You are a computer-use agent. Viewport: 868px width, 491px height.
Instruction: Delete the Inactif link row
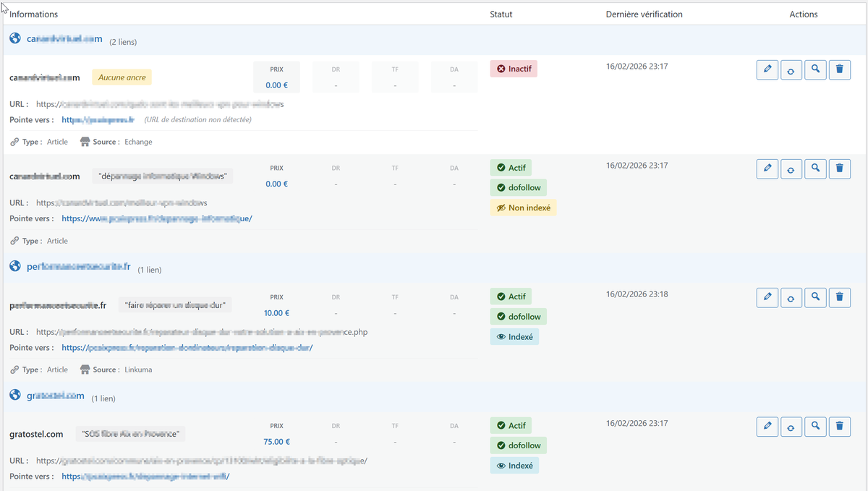(x=839, y=69)
